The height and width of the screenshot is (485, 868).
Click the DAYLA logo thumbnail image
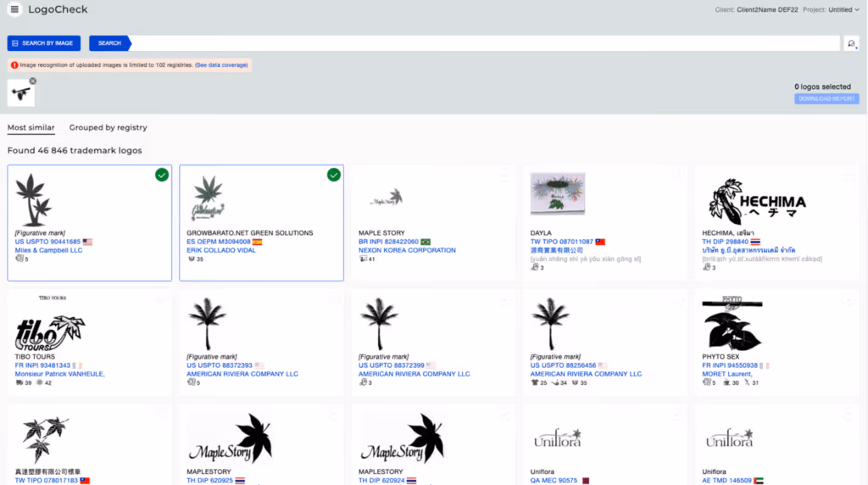tap(558, 194)
